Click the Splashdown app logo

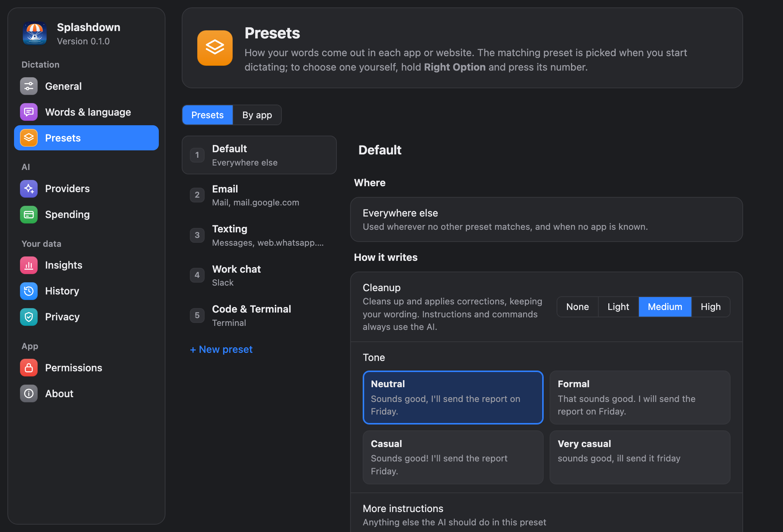click(35, 33)
